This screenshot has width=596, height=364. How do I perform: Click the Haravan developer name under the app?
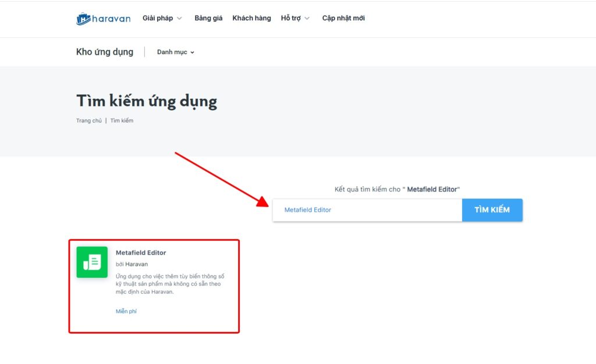pos(136,264)
